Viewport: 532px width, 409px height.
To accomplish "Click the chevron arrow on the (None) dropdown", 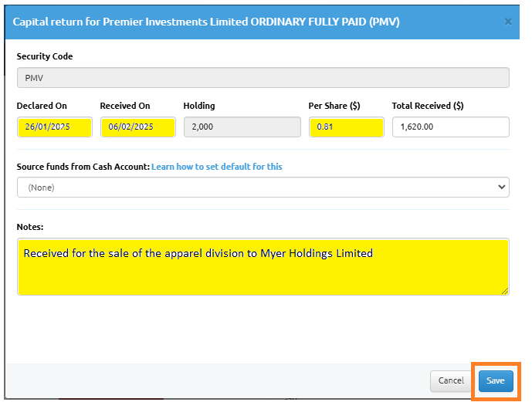I will tap(501, 187).
